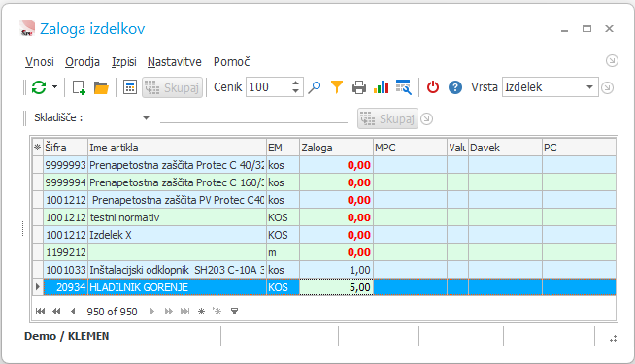This screenshot has width=635, height=364.
Task: Decrease the Cenik value with down arrow
Action: pyautogui.click(x=295, y=91)
